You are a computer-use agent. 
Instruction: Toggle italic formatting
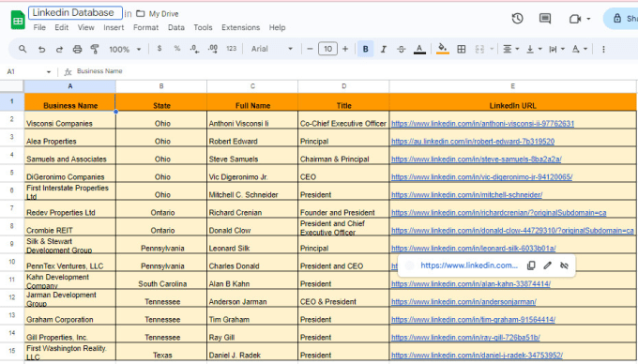coord(384,49)
